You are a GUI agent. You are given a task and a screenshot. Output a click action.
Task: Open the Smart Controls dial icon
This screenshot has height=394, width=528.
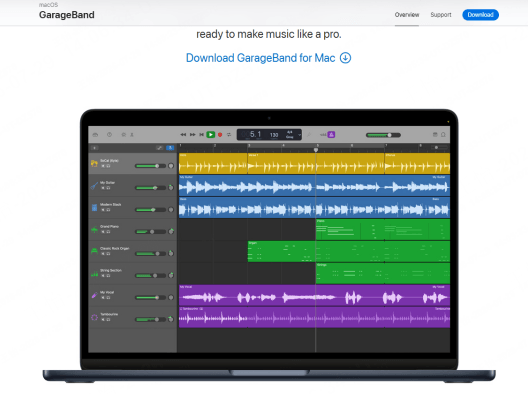click(x=124, y=135)
